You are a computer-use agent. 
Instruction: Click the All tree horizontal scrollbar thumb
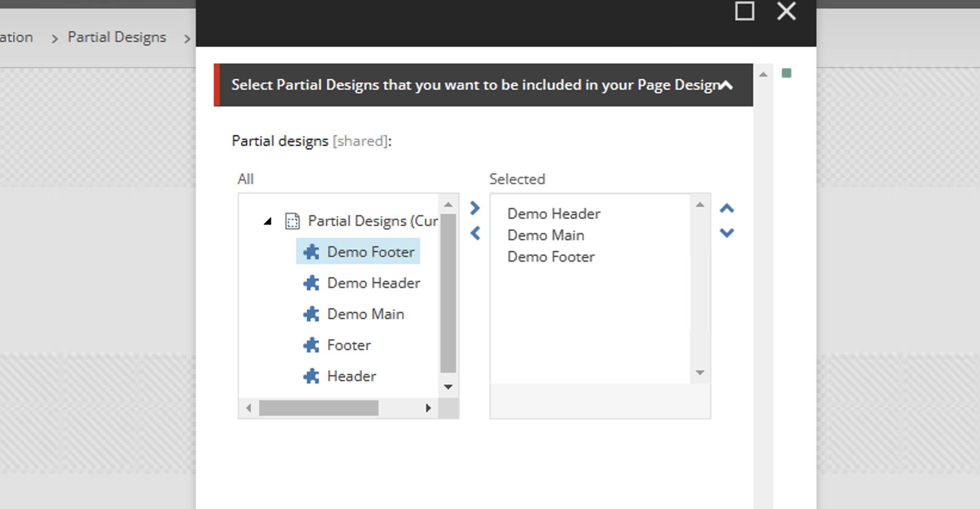click(x=318, y=408)
